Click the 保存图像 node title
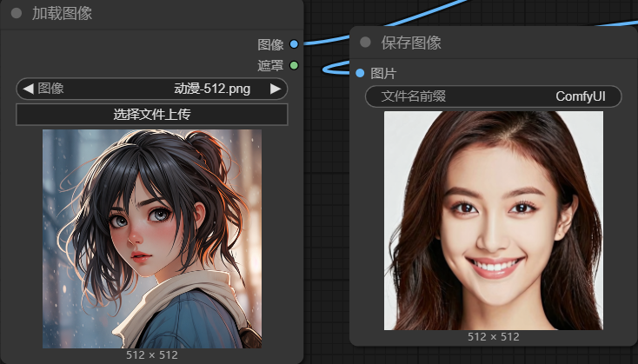The width and height of the screenshot is (638, 364). [x=411, y=43]
